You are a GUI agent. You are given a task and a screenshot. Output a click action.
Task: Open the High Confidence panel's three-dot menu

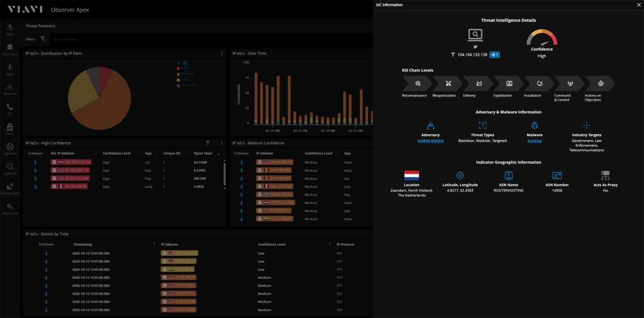click(222, 143)
